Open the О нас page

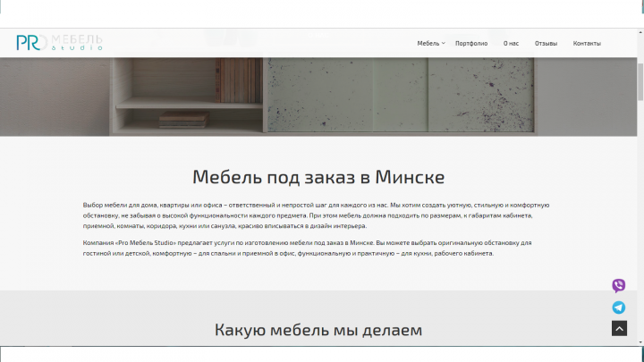(x=511, y=43)
